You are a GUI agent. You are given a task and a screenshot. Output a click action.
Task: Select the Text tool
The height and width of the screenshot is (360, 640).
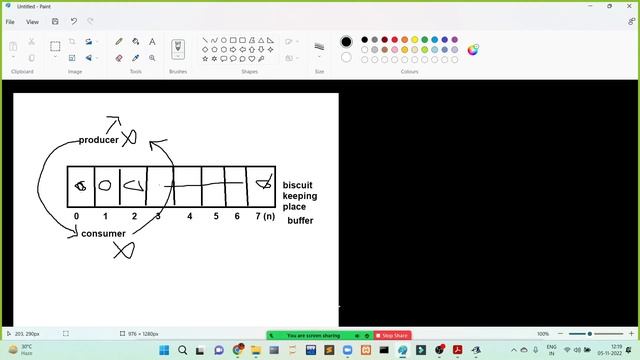(x=152, y=42)
